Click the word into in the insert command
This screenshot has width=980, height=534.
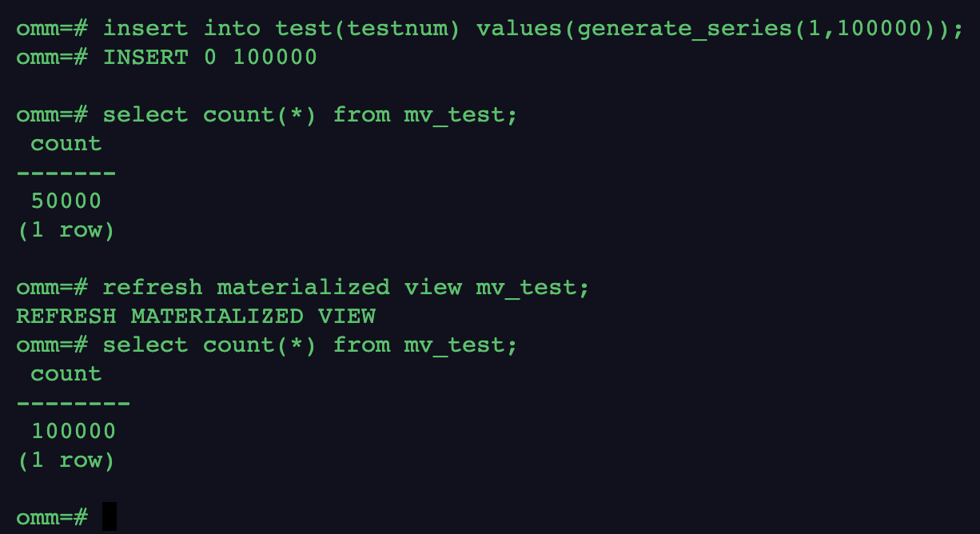tap(232, 28)
